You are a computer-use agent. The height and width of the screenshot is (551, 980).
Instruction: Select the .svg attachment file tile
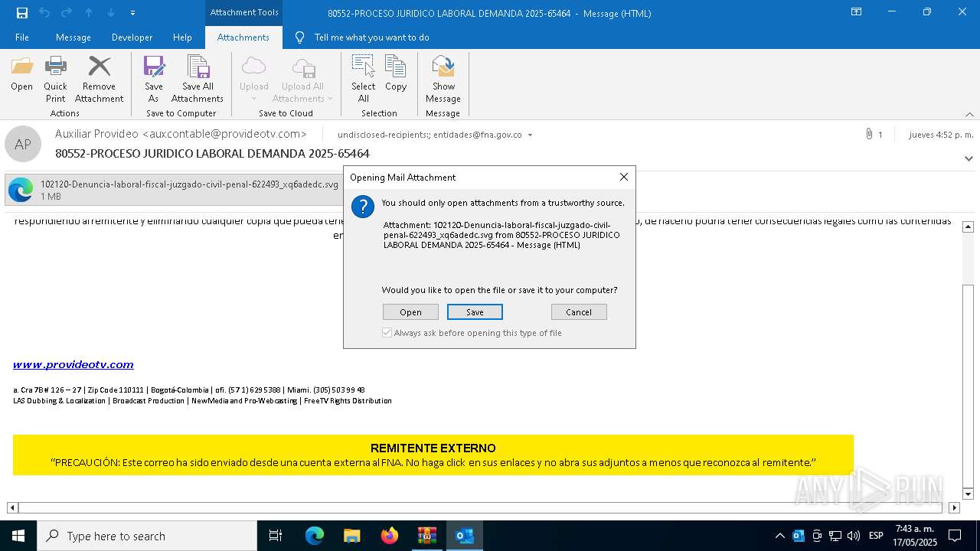coord(173,190)
